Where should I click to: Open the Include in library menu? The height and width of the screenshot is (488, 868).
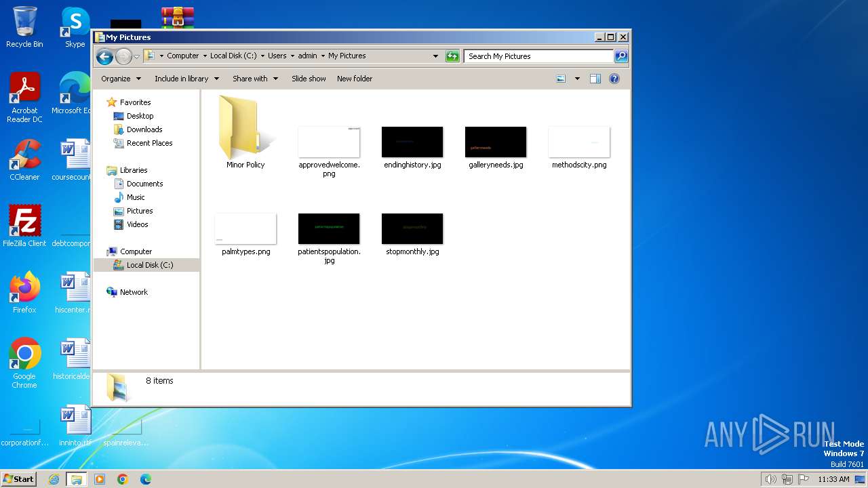pyautogui.click(x=186, y=79)
